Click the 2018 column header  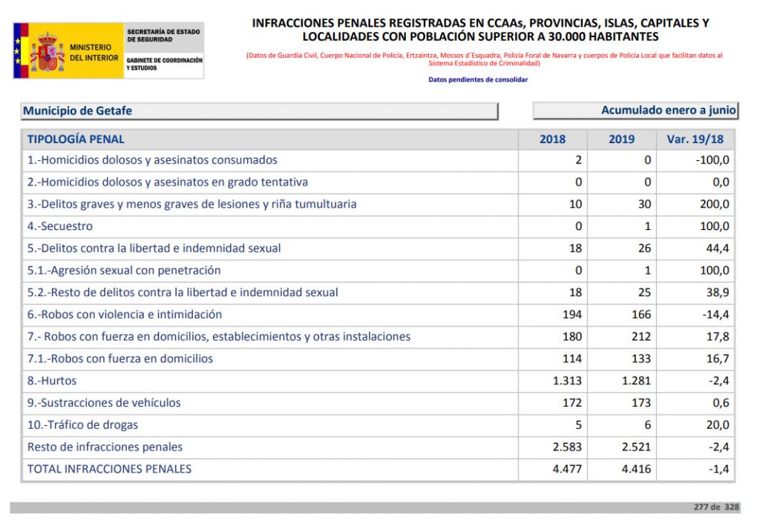[552, 139]
